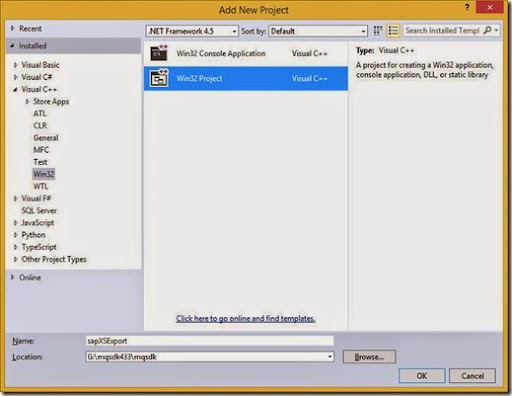Choose the Win32 Project template name
The width and height of the screenshot is (512, 396).
pyautogui.click(x=199, y=78)
